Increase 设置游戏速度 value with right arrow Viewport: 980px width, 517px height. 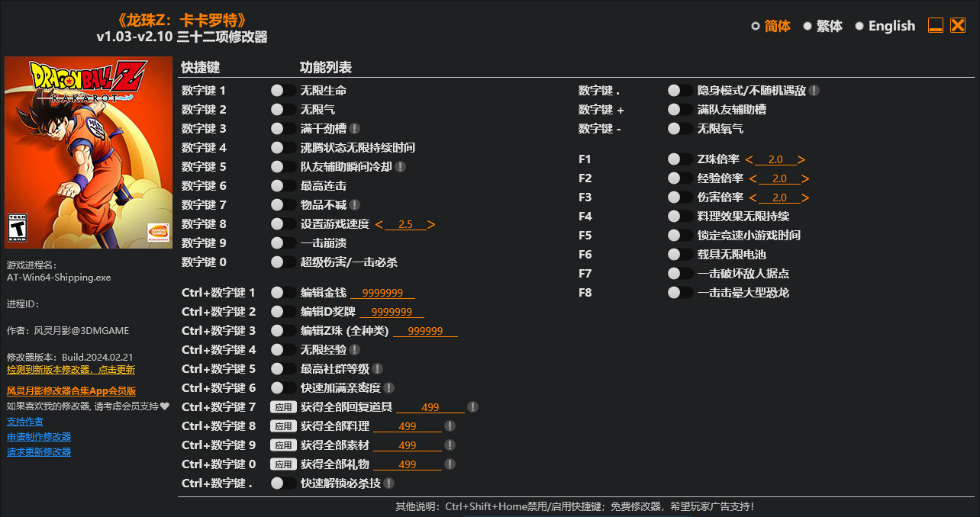(x=432, y=224)
